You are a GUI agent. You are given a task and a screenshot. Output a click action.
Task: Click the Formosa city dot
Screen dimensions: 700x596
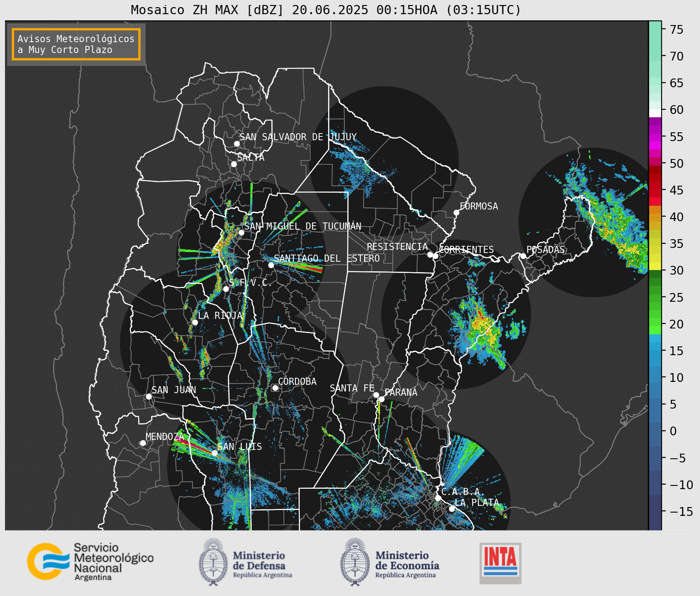pyautogui.click(x=457, y=212)
